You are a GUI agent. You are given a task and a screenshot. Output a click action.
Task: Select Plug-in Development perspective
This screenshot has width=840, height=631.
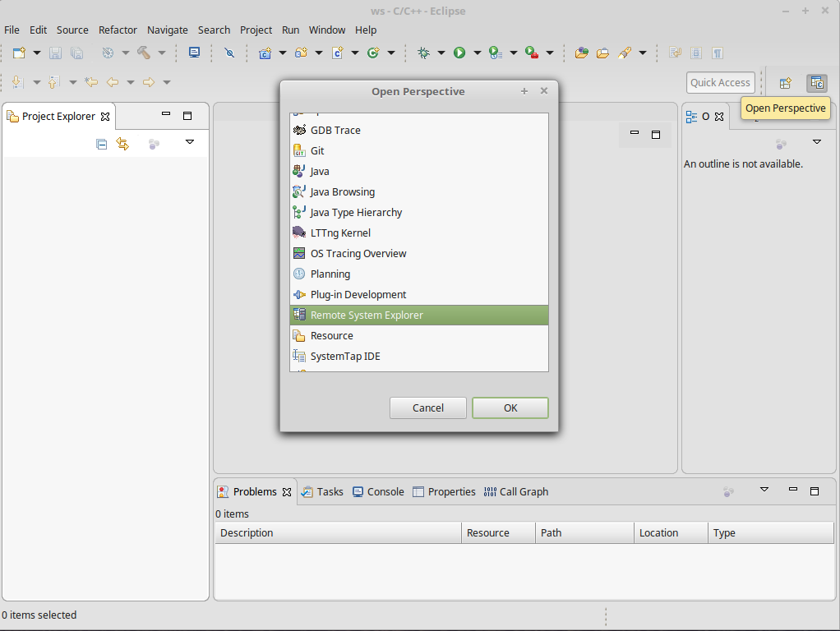(x=419, y=295)
